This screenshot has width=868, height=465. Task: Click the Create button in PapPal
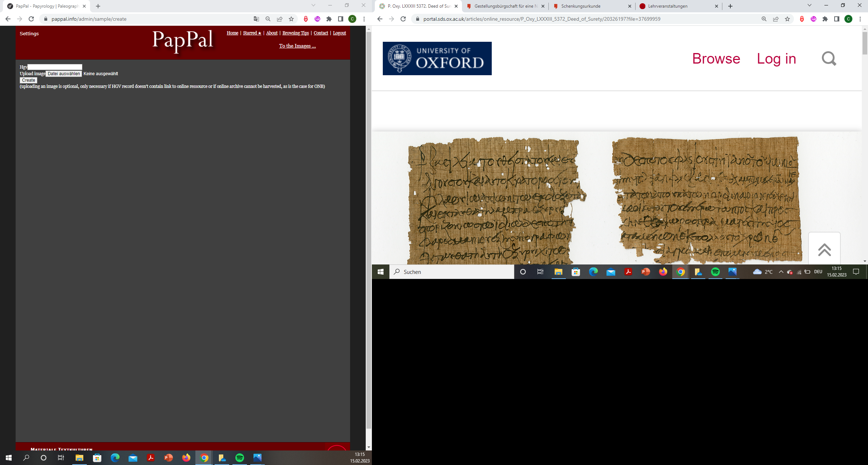point(28,80)
